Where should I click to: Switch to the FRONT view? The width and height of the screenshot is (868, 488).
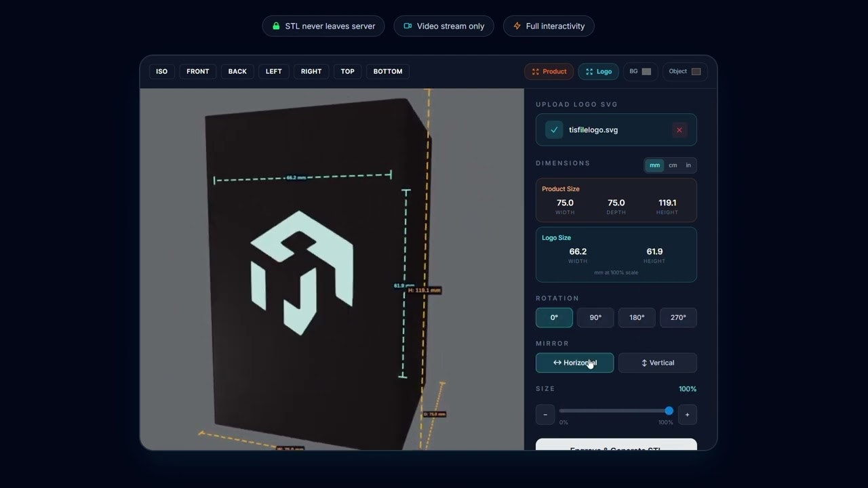click(x=198, y=71)
